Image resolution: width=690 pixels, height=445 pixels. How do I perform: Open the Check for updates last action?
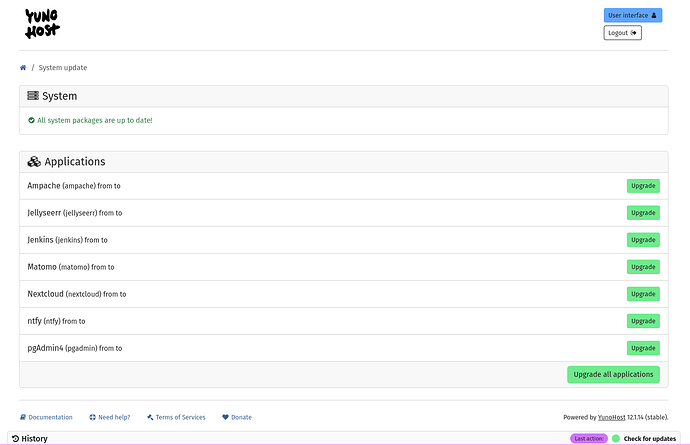coord(650,438)
